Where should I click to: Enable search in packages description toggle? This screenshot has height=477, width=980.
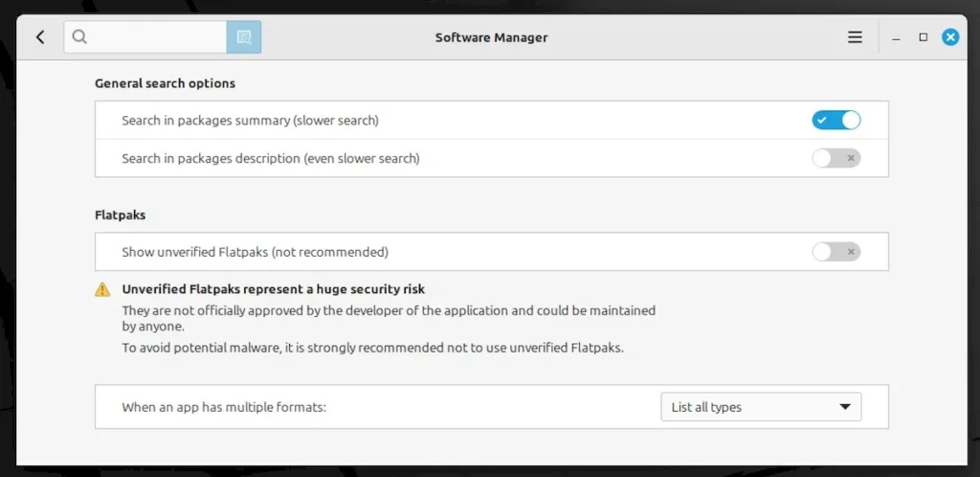point(836,158)
